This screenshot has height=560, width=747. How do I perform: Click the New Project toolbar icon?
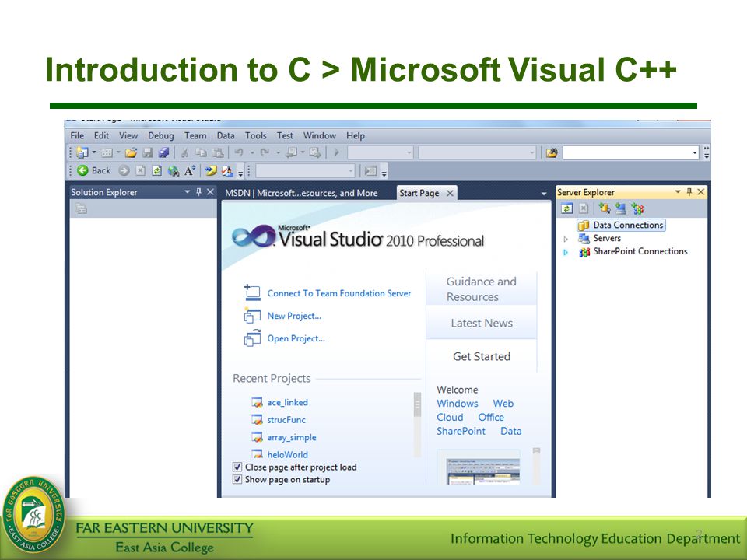pos(82,152)
